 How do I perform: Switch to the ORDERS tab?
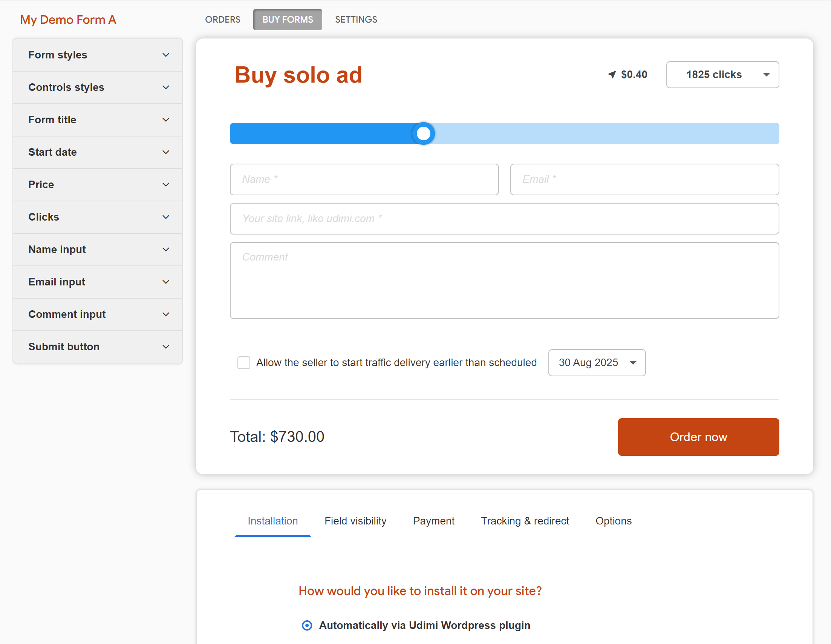point(223,19)
